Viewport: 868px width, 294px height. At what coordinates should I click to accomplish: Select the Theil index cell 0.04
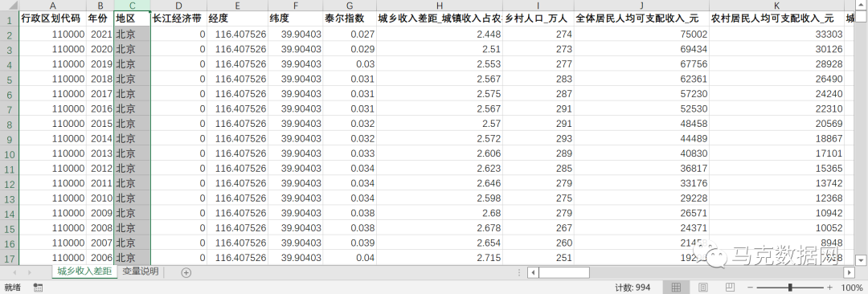coord(350,259)
